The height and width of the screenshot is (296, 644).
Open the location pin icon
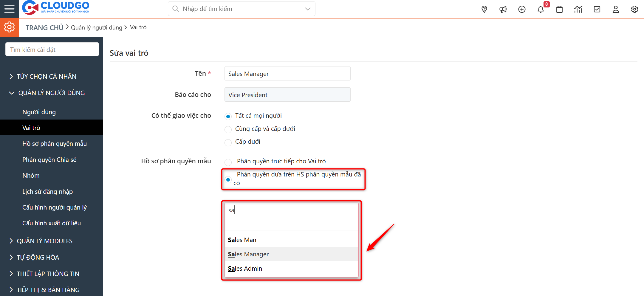pyautogui.click(x=484, y=9)
